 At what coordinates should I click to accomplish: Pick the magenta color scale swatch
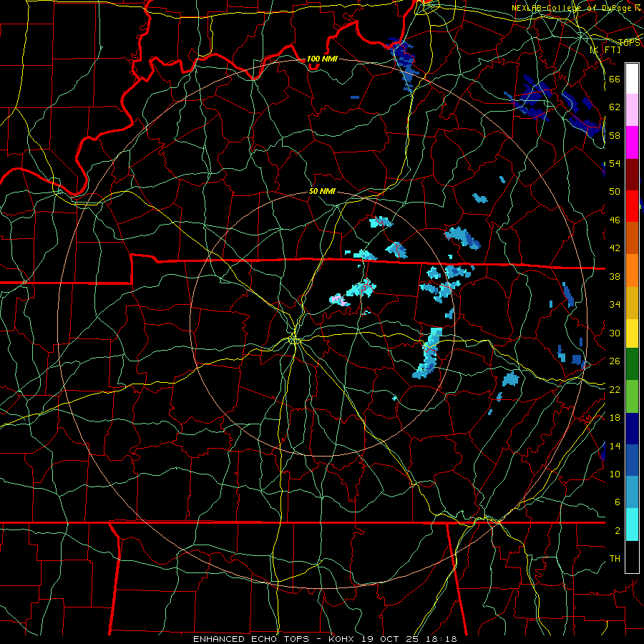[x=632, y=142]
